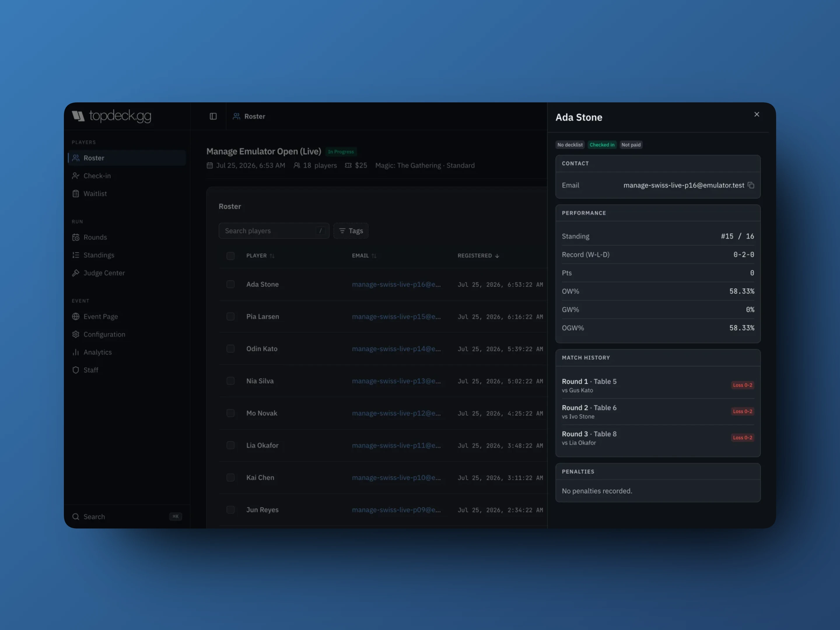Click the Rounds calendar-clock icon
Screen dimensions: 840x630
click(x=76, y=237)
